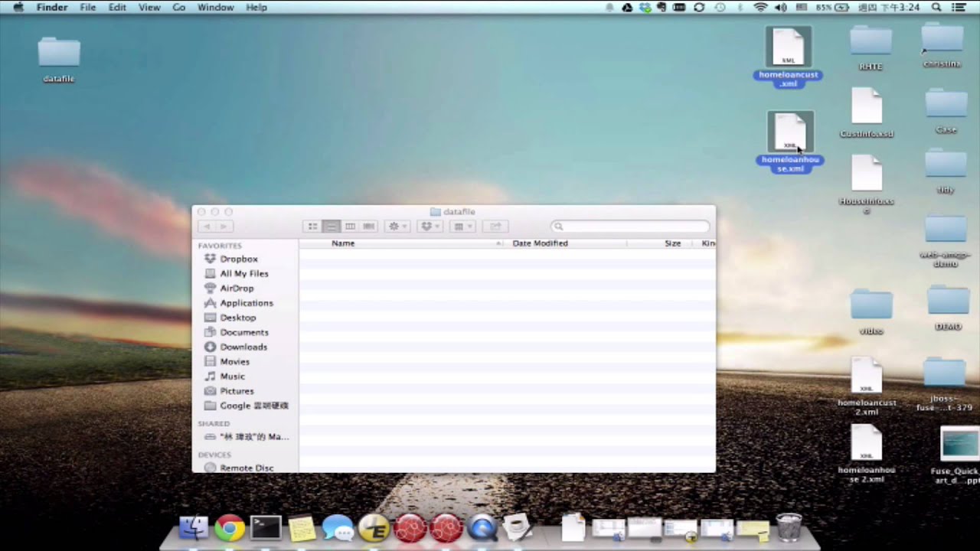Select the RHTE folder on the desktop
The image size is (980, 551).
(x=871, y=47)
